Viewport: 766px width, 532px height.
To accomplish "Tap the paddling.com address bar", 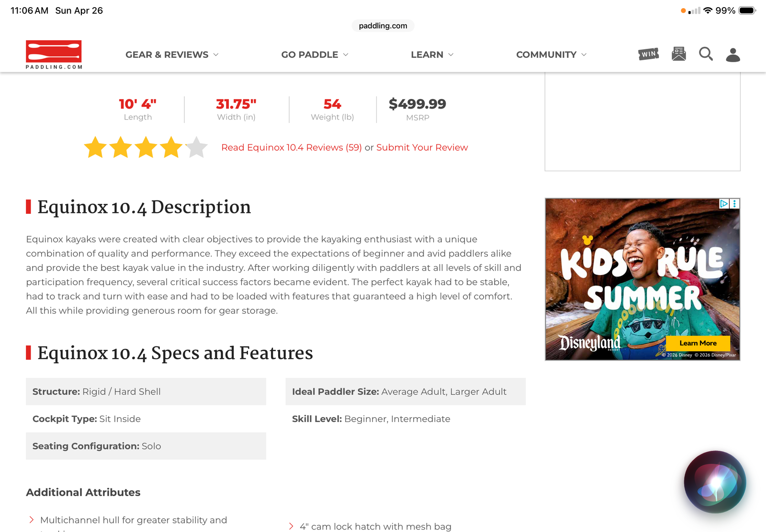I will (383, 26).
